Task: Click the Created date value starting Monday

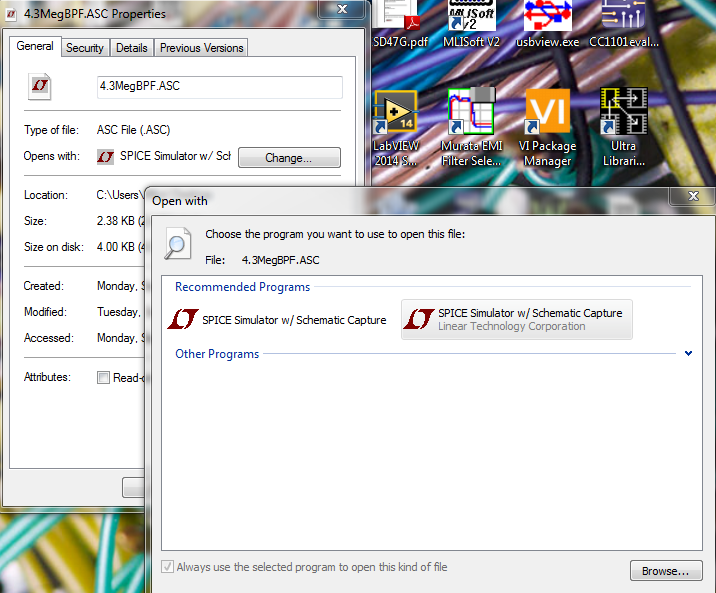Action: pos(121,286)
